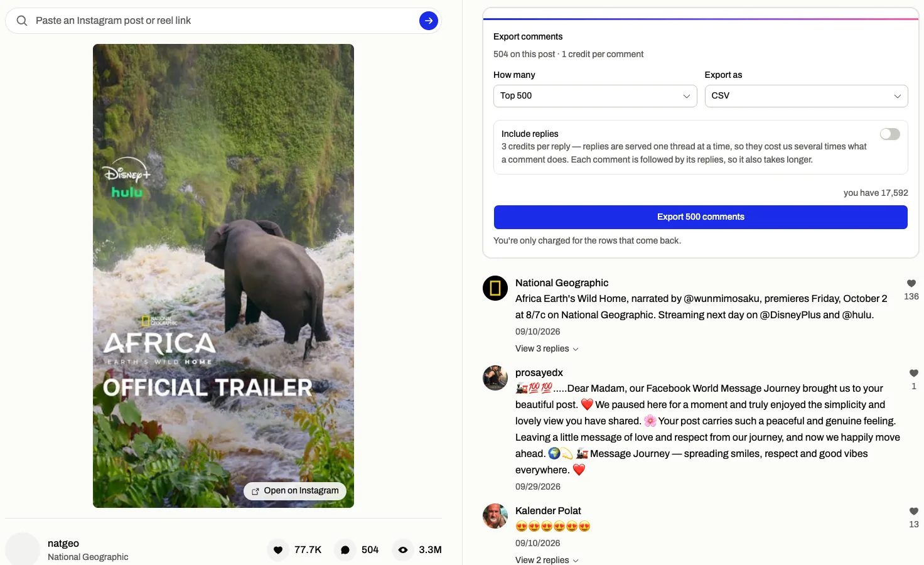The width and height of the screenshot is (924, 565).
Task: Click heart icon on Kalender Polat comment
Action: click(914, 512)
